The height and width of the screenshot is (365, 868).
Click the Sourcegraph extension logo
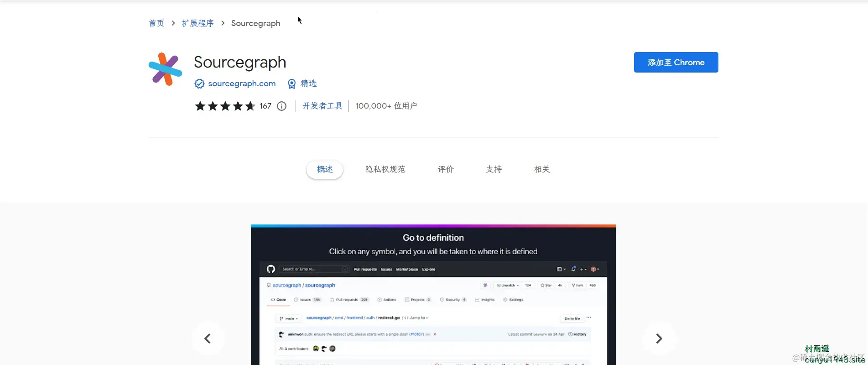pos(165,69)
